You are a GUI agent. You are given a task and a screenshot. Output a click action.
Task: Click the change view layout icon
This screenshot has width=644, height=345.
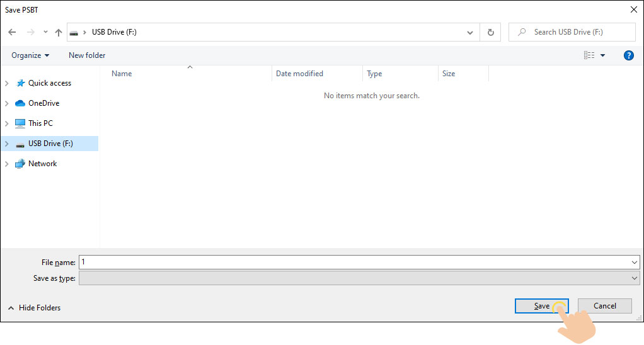pos(589,55)
